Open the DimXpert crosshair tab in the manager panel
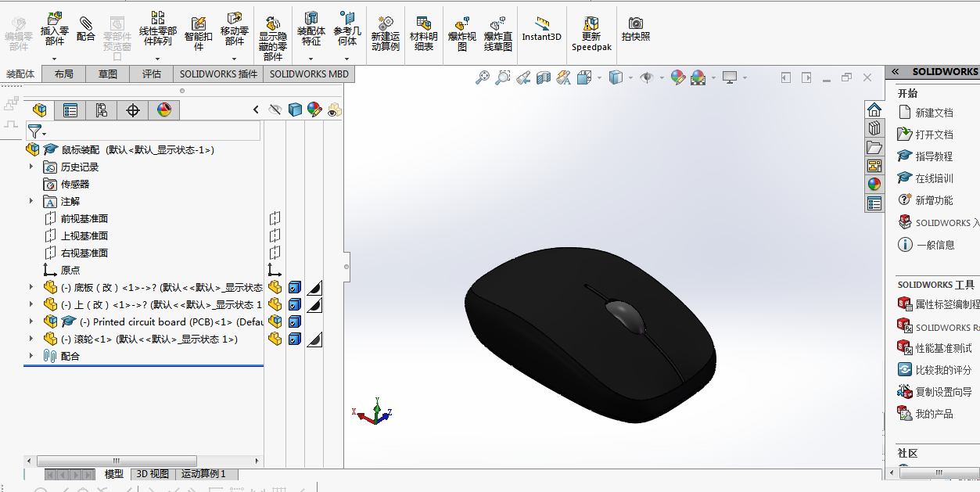Viewport: 980px width, 492px height. pyautogui.click(x=132, y=110)
